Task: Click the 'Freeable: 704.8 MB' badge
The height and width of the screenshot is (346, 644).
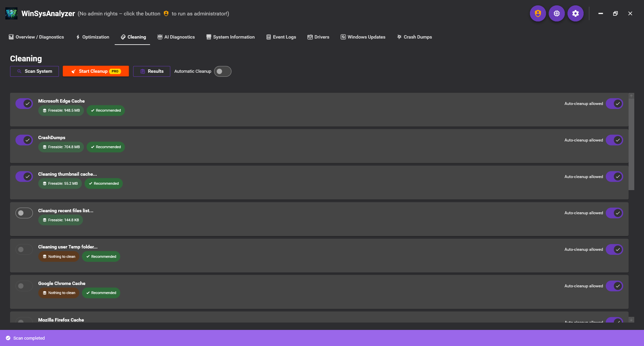Action: point(61,147)
